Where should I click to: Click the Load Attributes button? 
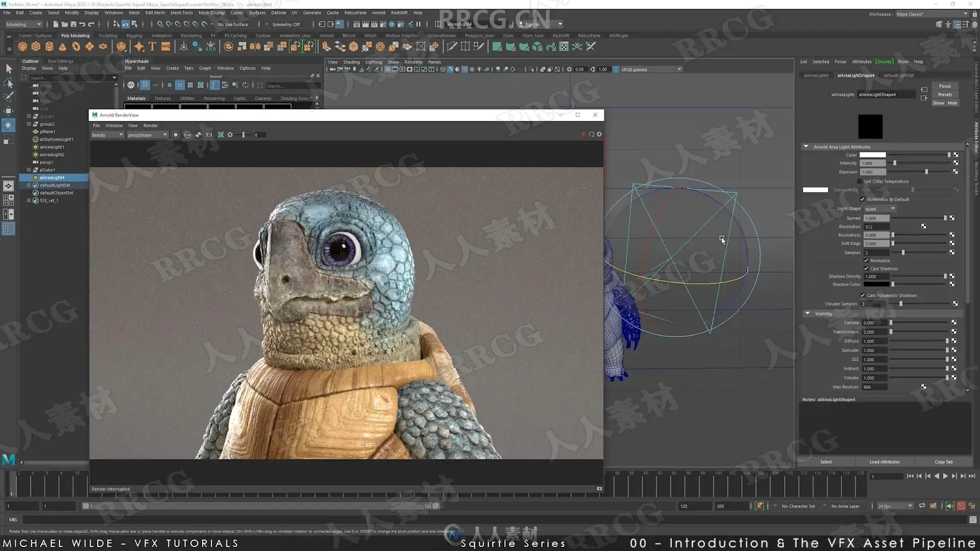[885, 462]
